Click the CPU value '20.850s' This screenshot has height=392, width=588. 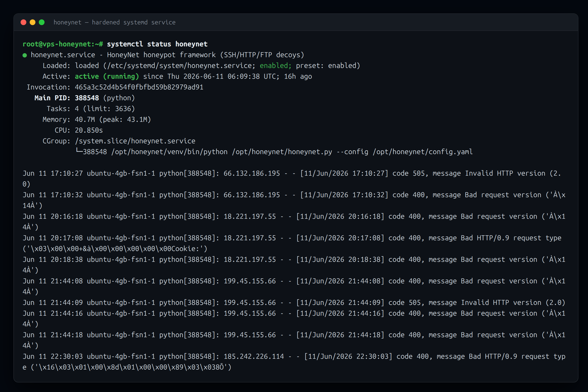(89, 130)
